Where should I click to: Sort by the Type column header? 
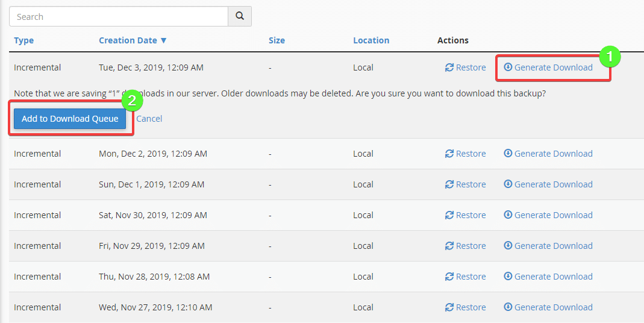click(24, 40)
